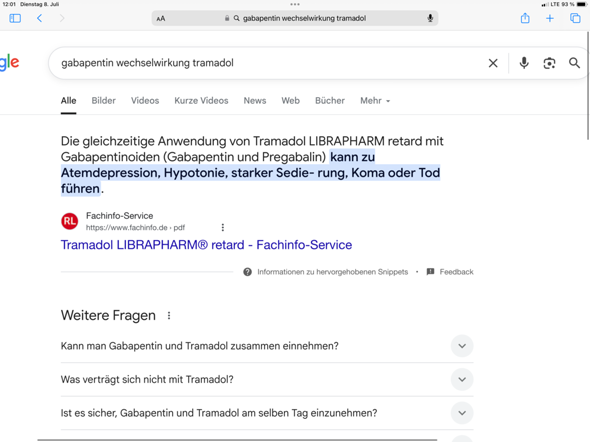Tap the Safari address bar dictation microphone
This screenshot has height=442, width=590.
430,18
